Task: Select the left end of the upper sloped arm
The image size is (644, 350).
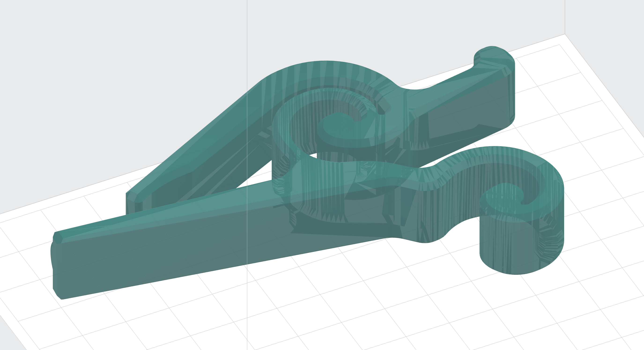Action: (x=135, y=200)
